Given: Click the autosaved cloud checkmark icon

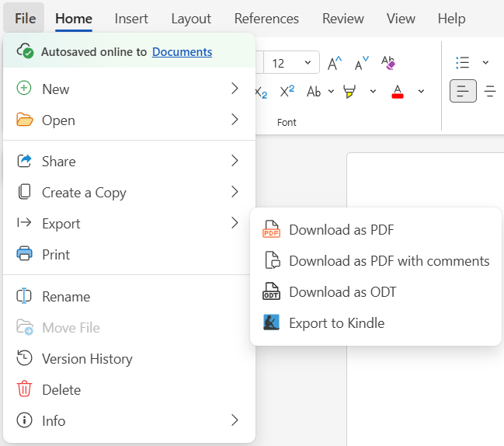Looking at the screenshot, I should pos(25,51).
